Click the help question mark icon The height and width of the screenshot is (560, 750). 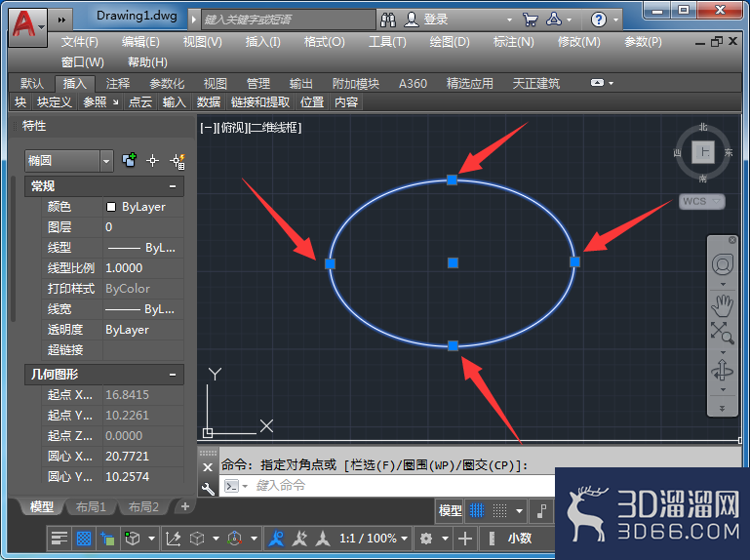599,20
